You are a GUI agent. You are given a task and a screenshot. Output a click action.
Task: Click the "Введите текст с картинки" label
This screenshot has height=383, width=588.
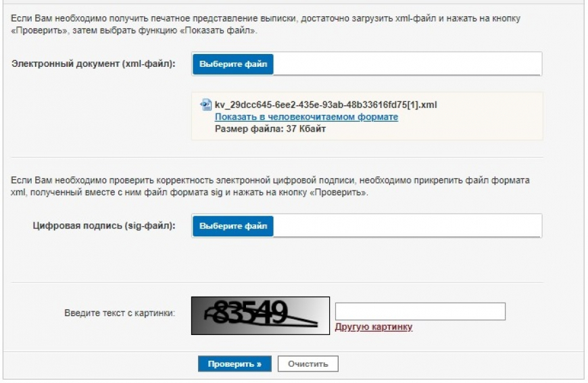click(120, 313)
